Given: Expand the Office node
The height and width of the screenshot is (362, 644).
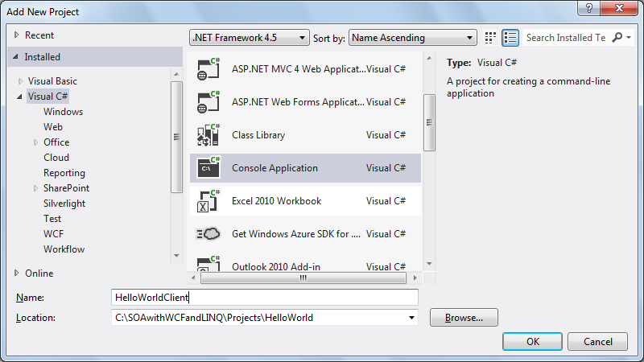Looking at the screenshot, I should tap(35, 142).
